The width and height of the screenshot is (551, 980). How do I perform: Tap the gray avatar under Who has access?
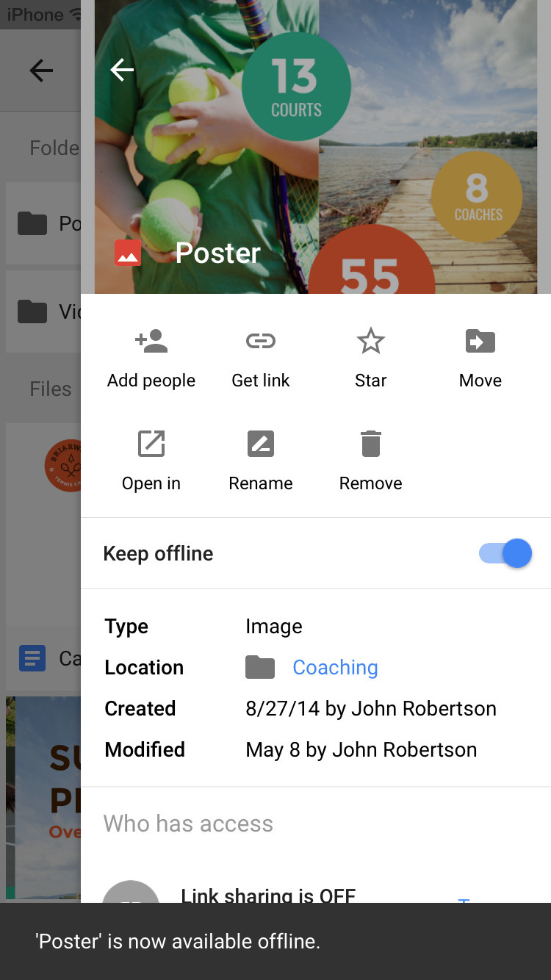pyautogui.click(x=131, y=893)
